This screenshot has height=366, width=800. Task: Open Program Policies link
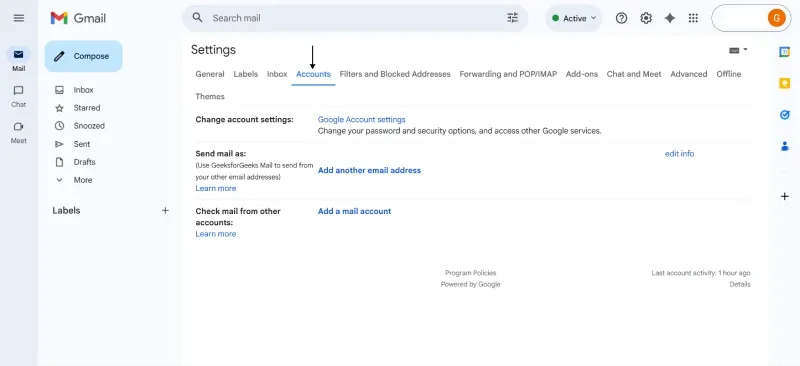470,273
